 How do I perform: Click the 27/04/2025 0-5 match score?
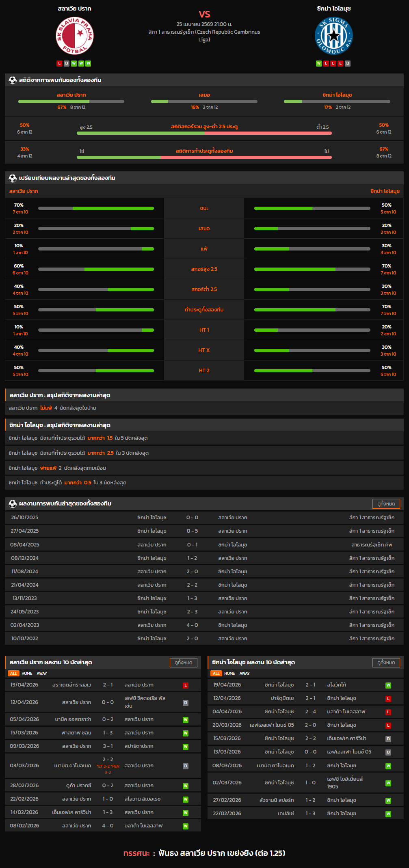pyautogui.click(x=192, y=531)
